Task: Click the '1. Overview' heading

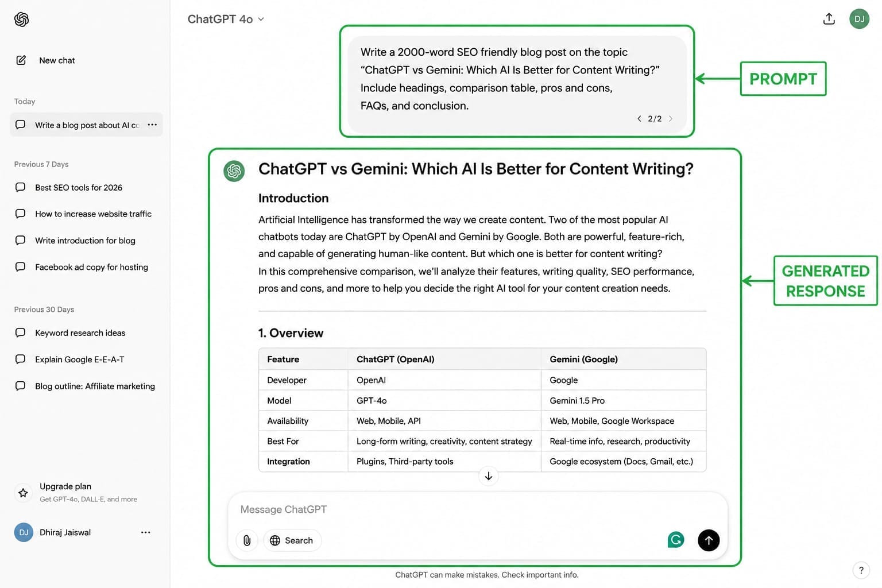Action: click(291, 333)
